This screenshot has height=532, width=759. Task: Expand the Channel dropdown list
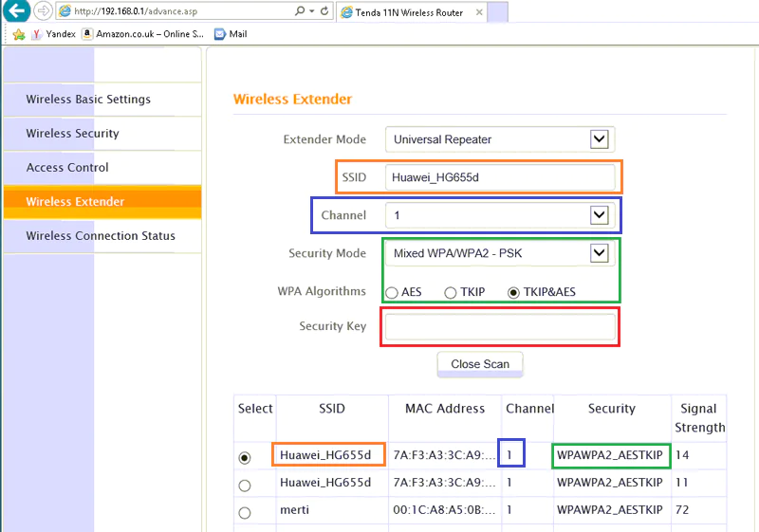599,215
